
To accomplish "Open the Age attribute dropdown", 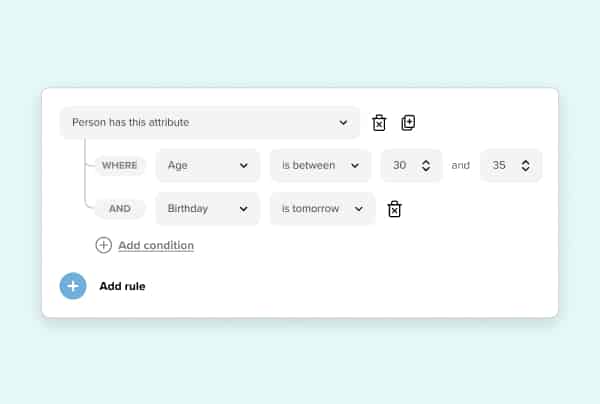I will pyautogui.click(x=207, y=166).
